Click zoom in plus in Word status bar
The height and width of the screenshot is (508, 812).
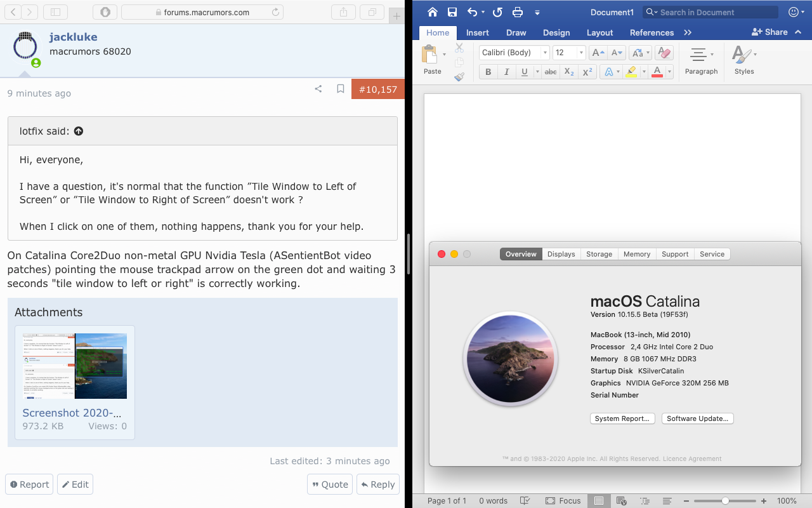(x=764, y=500)
